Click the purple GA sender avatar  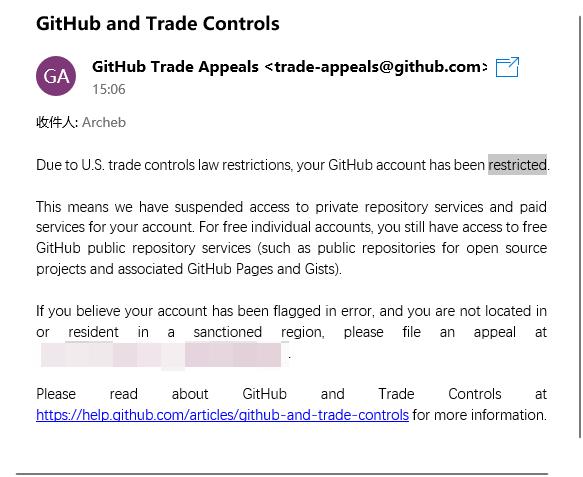56,76
